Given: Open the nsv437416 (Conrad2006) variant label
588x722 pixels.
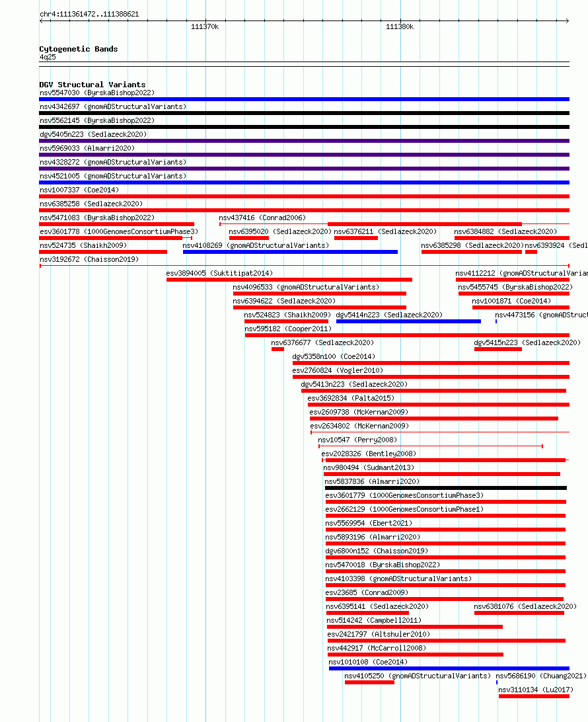Looking at the screenshot, I should click(x=262, y=218).
